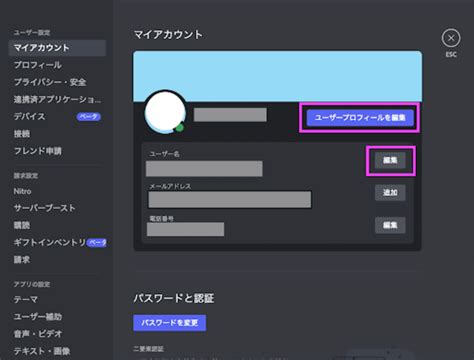
Task: Click the マイアカウント page heading
Action: (168, 35)
